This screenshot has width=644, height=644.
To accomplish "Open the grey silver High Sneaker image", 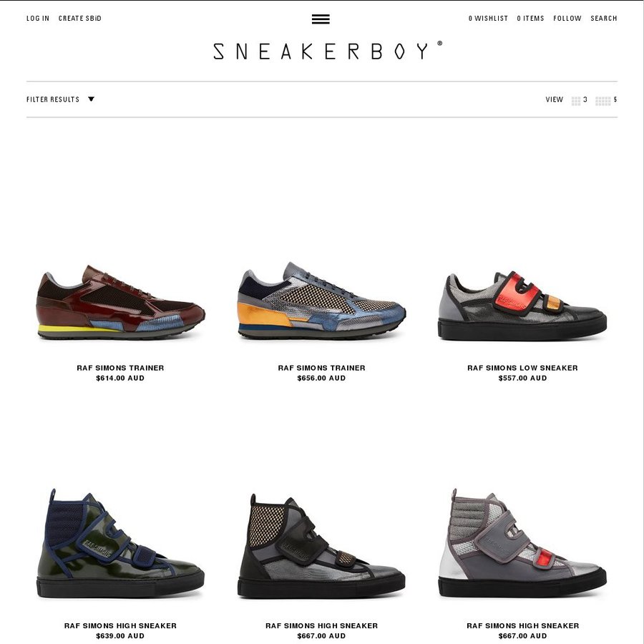I will tap(522, 543).
